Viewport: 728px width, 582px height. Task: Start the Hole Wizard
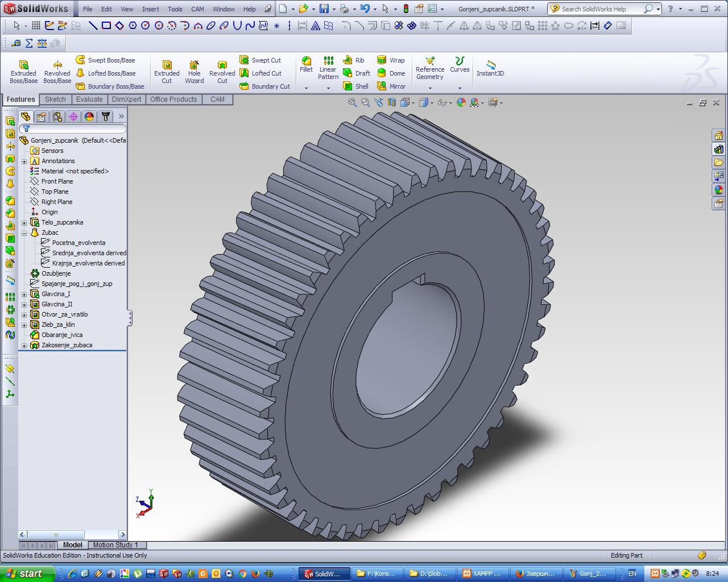[x=194, y=72]
